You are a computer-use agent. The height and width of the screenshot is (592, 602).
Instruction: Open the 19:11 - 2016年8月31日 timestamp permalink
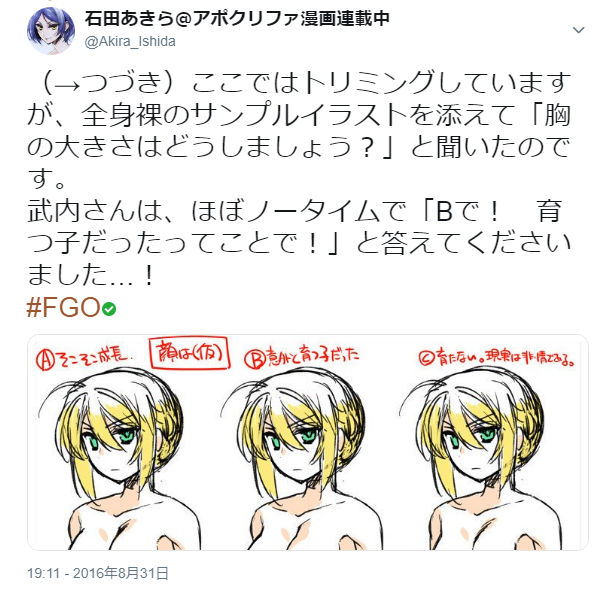click(x=98, y=573)
